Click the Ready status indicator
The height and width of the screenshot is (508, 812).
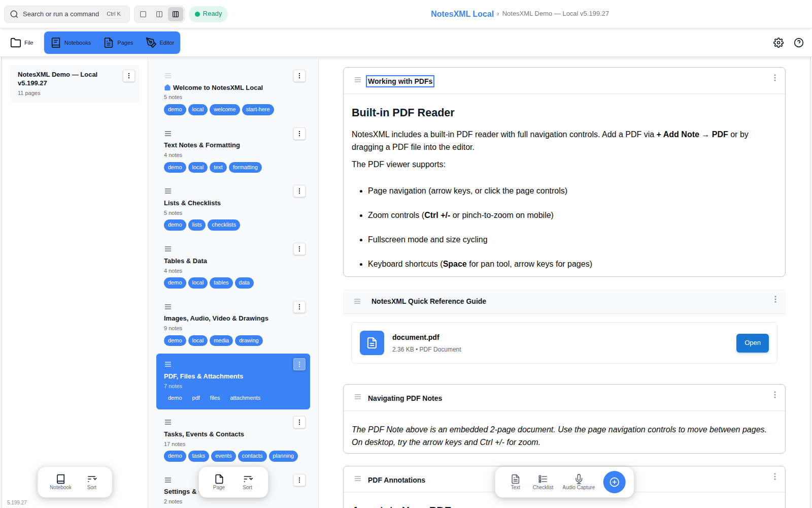pyautogui.click(x=208, y=14)
